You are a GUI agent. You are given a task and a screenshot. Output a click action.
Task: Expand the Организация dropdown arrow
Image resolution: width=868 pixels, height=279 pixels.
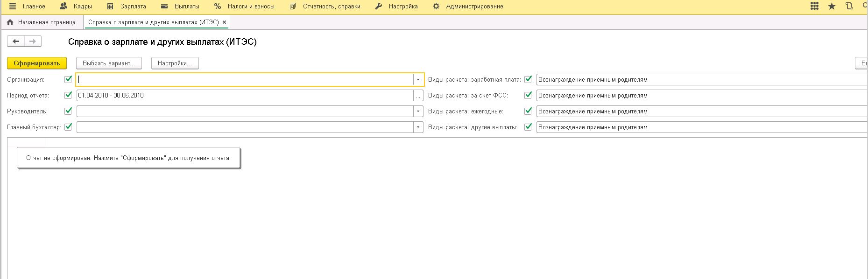pyautogui.click(x=418, y=79)
